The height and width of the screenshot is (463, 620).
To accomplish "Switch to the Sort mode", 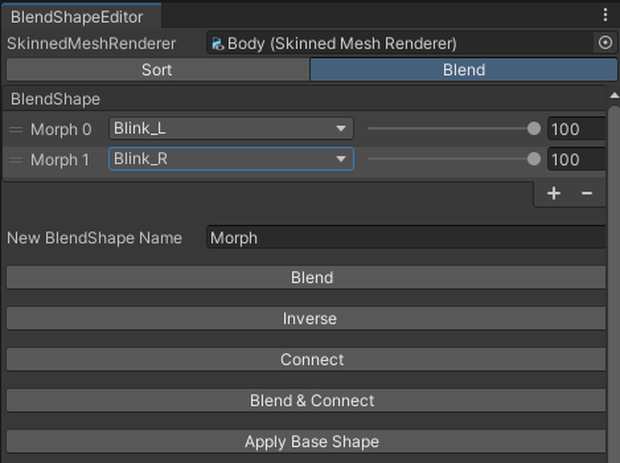I will [x=157, y=70].
